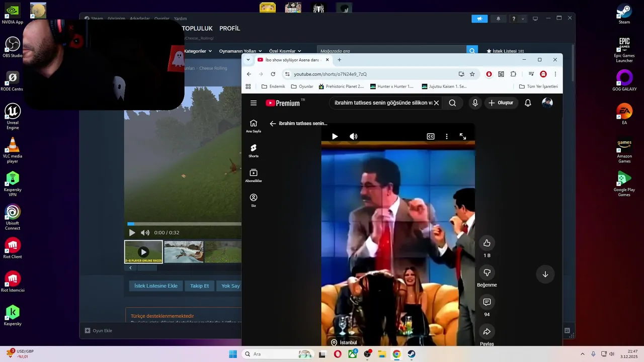Click Chrome back navigation arrow

click(x=249, y=74)
